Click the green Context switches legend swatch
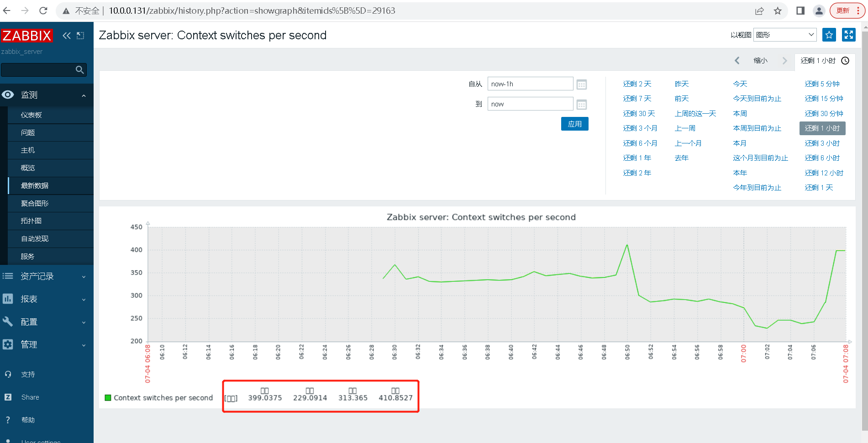Viewport: 868px width, 443px height. [108, 398]
